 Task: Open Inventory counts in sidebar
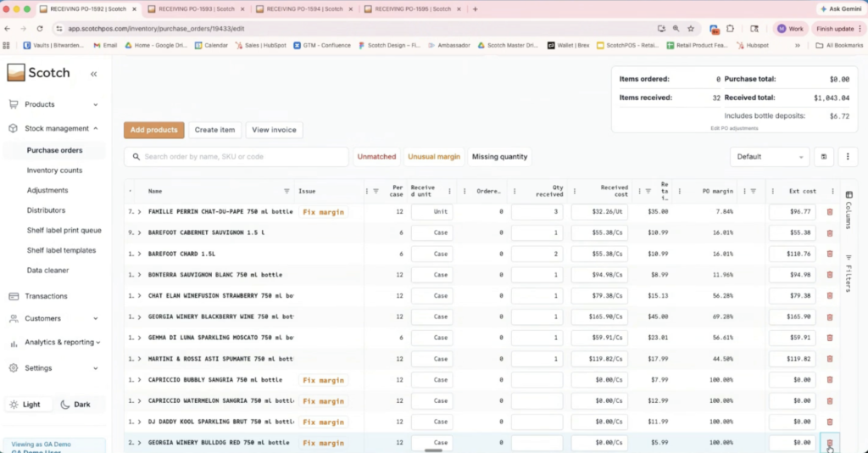point(54,170)
